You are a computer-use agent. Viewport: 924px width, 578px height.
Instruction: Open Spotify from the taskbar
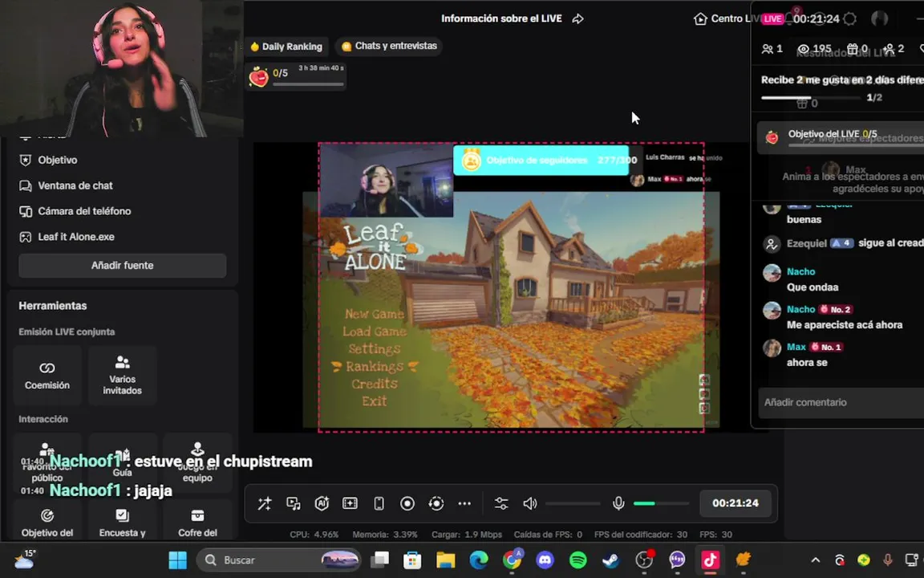pyautogui.click(x=578, y=560)
